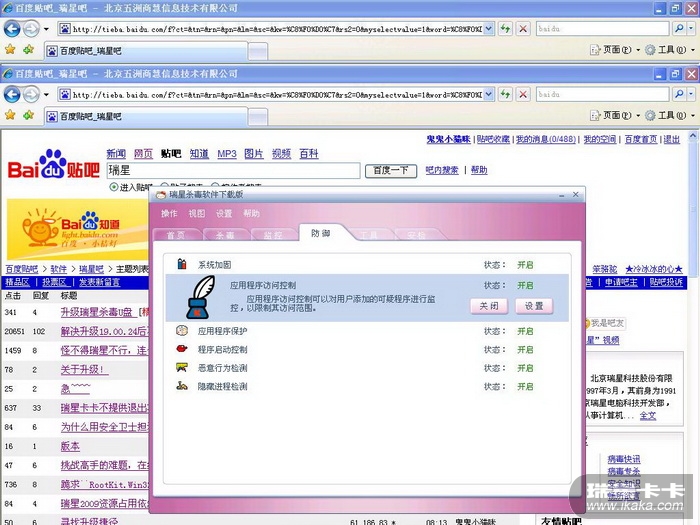The image size is (700, 525).
Task: Go forward in the front IE window
Action: click(x=30, y=95)
